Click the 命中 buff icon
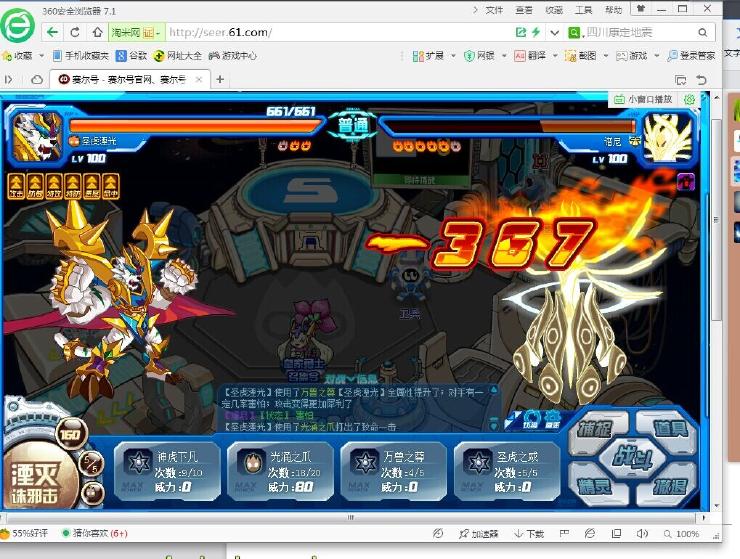 tap(111, 186)
